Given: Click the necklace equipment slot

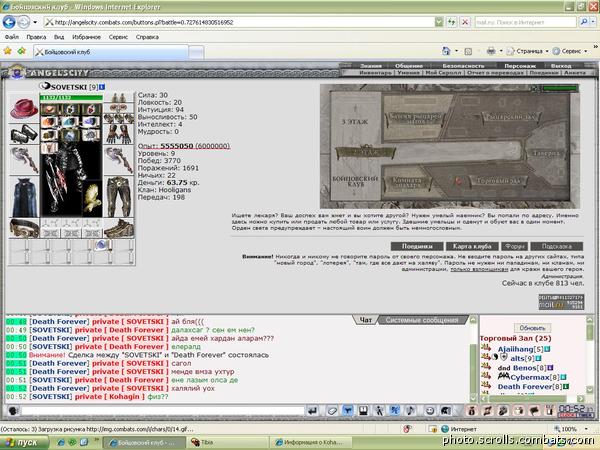Looking at the screenshot, I should (x=119, y=108).
